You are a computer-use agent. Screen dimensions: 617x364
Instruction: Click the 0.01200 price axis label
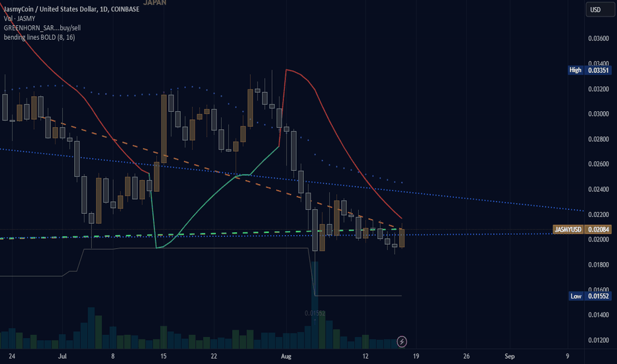598,340
